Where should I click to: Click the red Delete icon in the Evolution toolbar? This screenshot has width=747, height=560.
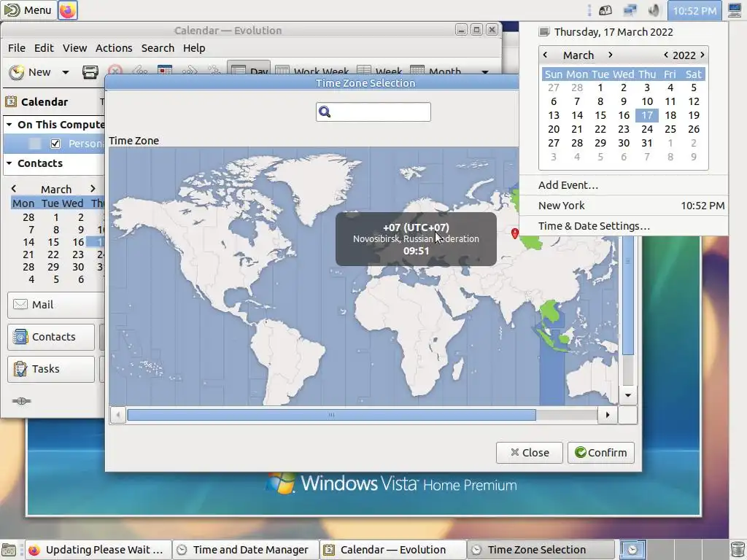point(115,71)
